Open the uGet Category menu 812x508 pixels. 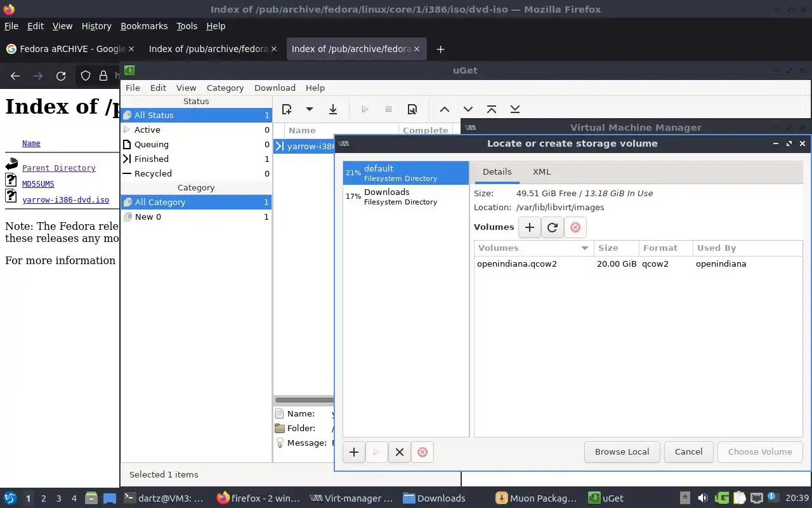click(225, 88)
